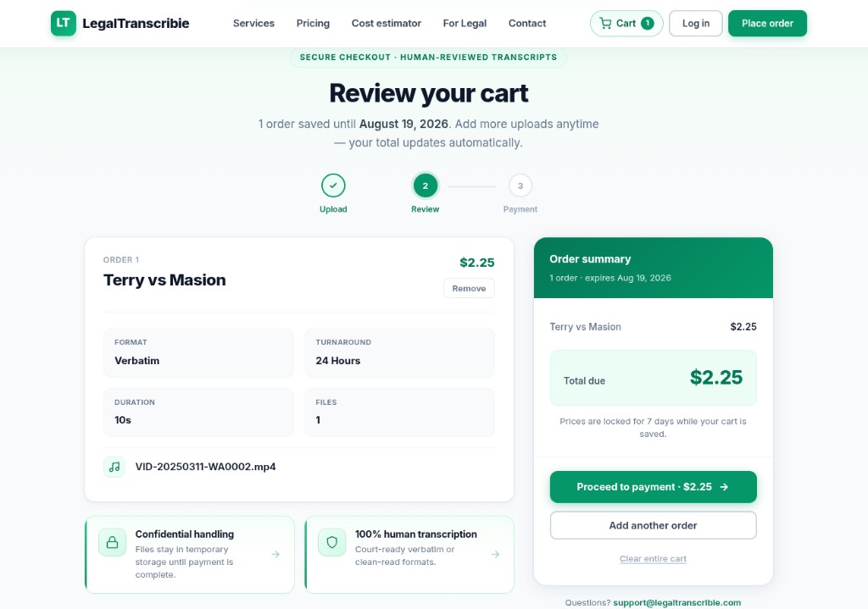This screenshot has height=609, width=868.
Task: Click the arrow on Confidential handling card
Action: tap(275, 554)
